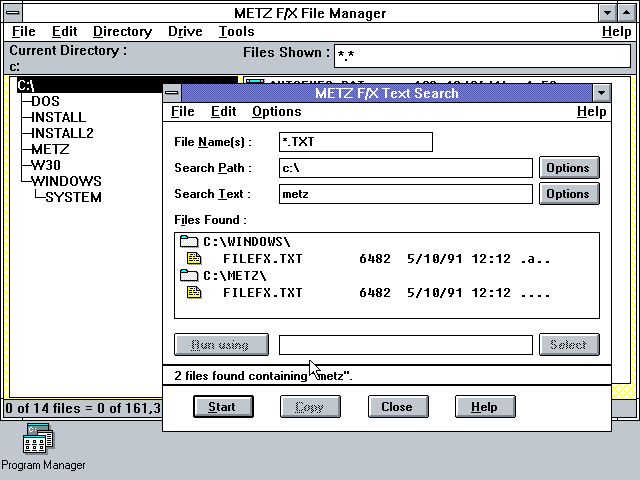Screen dimensions: 640x480
Task: Click the document icon for FILEFX.TXT under C:\METZ\
Action: 194,292
